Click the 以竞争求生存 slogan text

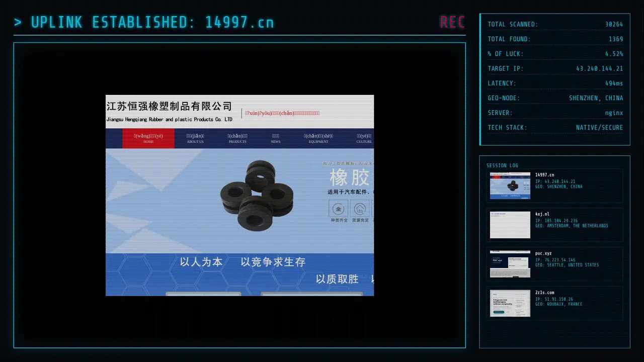click(273, 262)
